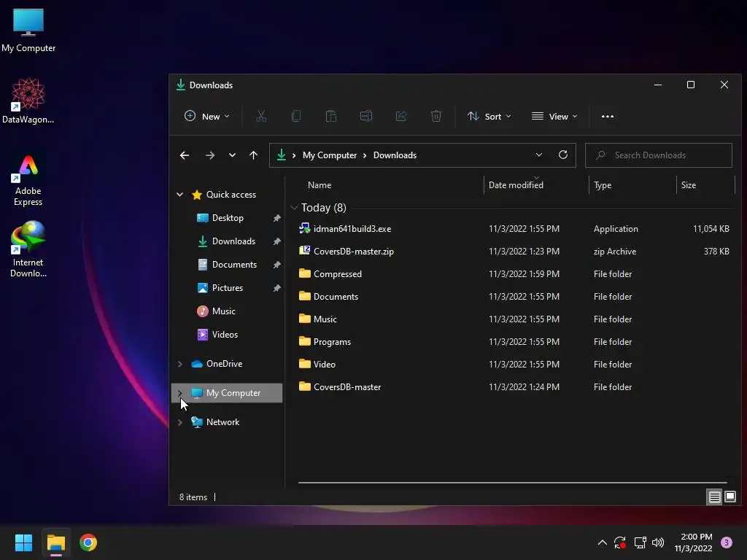The width and height of the screenshot is (747, 560).
Task: Switch to details view layout icon
Action: tap(715, 497)
